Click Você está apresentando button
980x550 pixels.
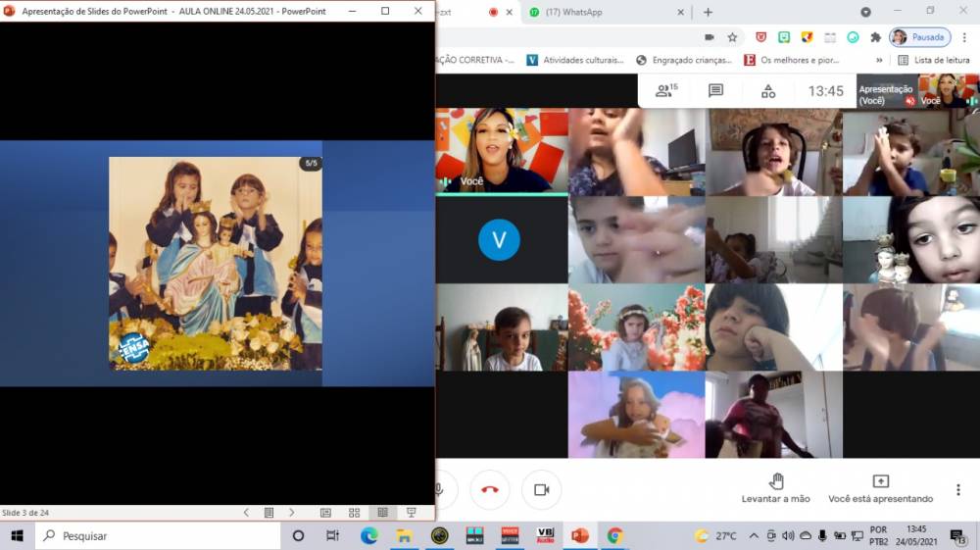880,487
